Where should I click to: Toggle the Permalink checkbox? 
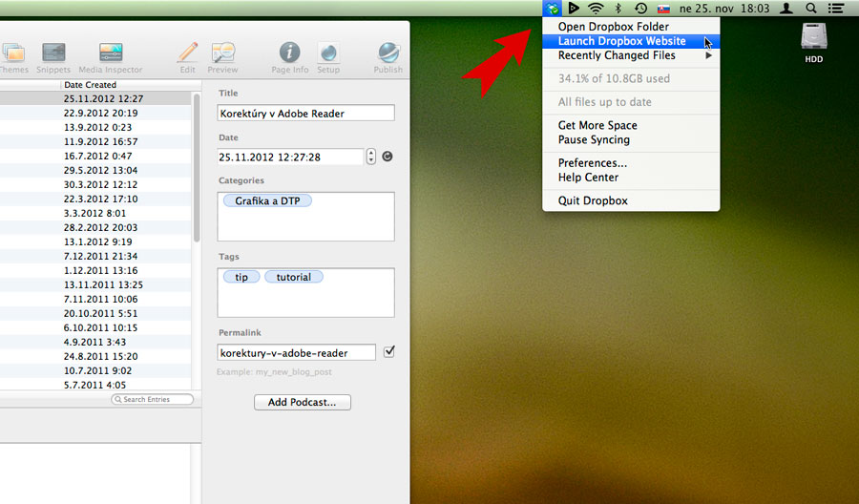(389, 351)
